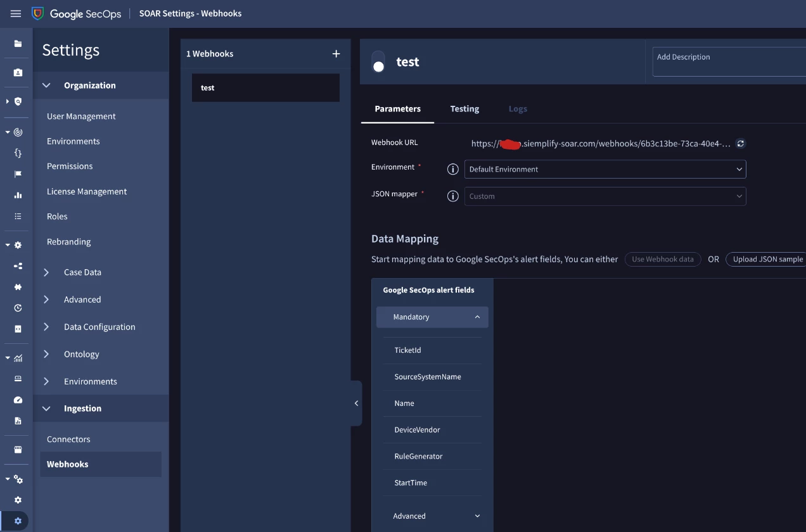
Task: Open License Management settings
Action: tap(87, 191)
